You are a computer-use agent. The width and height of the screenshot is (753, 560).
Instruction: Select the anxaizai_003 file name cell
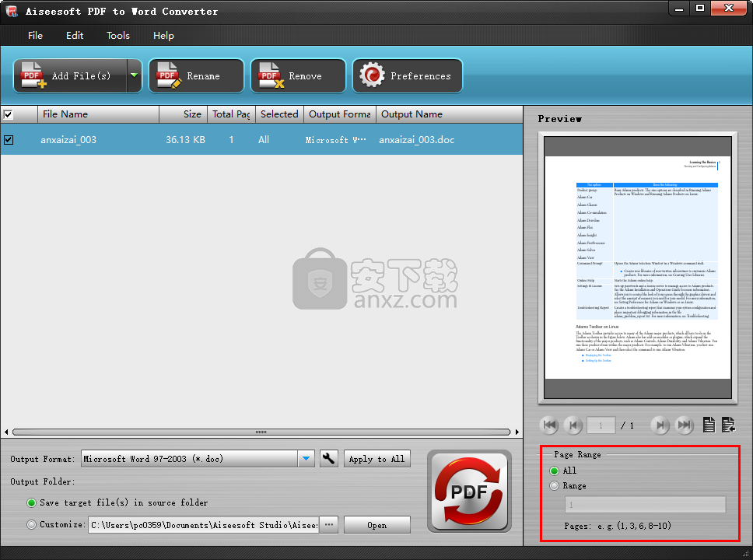(68, 140)
